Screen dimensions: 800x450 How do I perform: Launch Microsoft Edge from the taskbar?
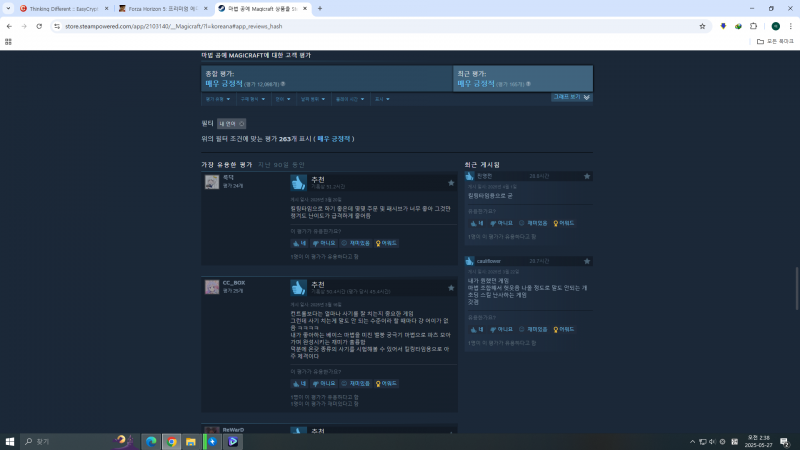[x=151, y=441]
